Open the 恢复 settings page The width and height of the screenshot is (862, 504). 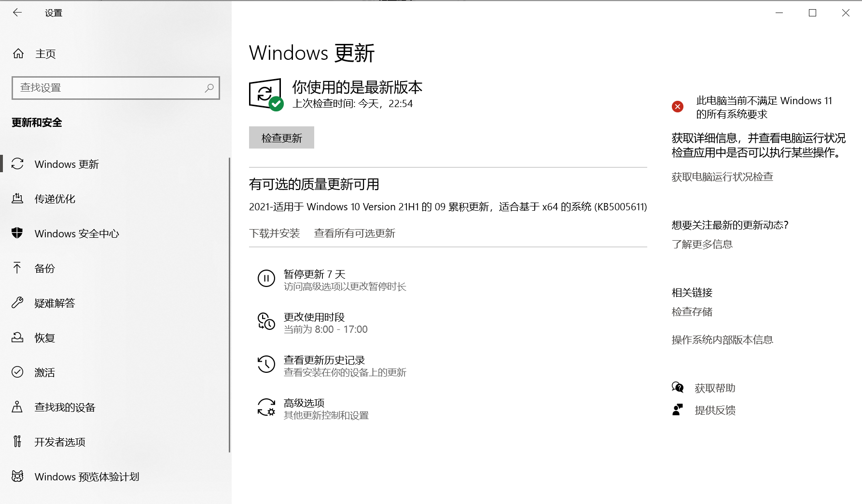coord(45,338)
